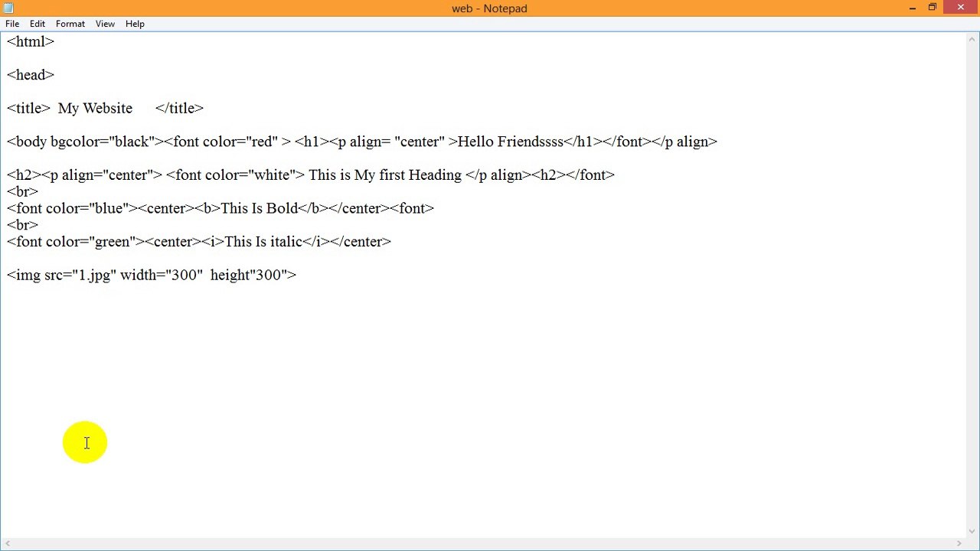Click the vertical scrollbar up arrow
Image resolution: width=980 pixels, height=551 pixels.
(x=972, y=38)
